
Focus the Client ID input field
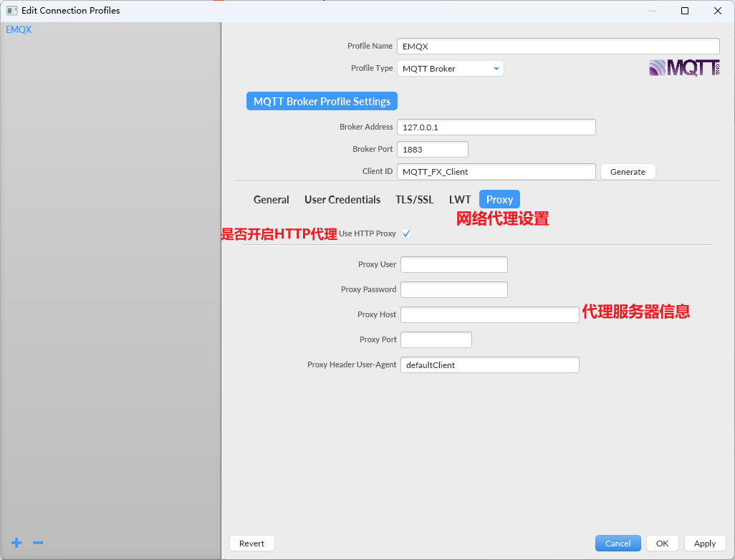point(496,172)
